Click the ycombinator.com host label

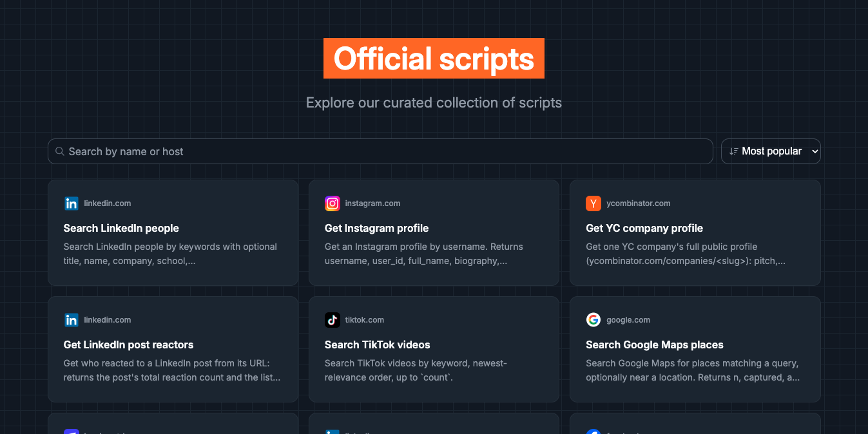[638, 203]
